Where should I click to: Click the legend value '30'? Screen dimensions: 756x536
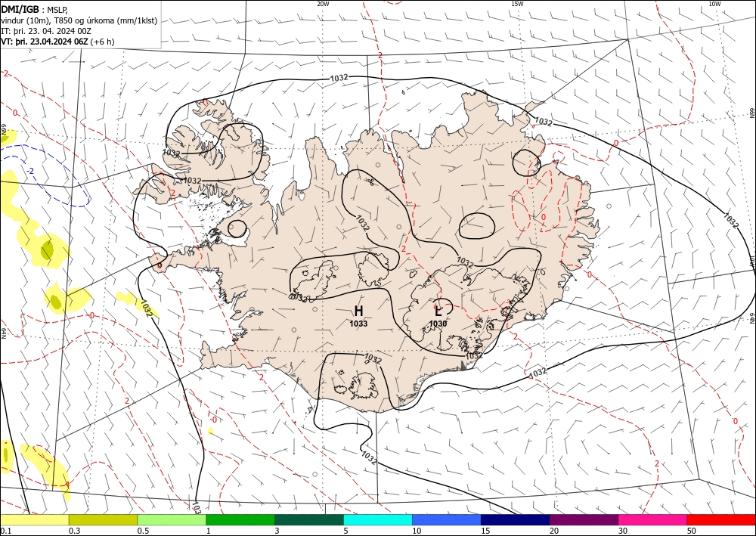click(x=623, y=531)
